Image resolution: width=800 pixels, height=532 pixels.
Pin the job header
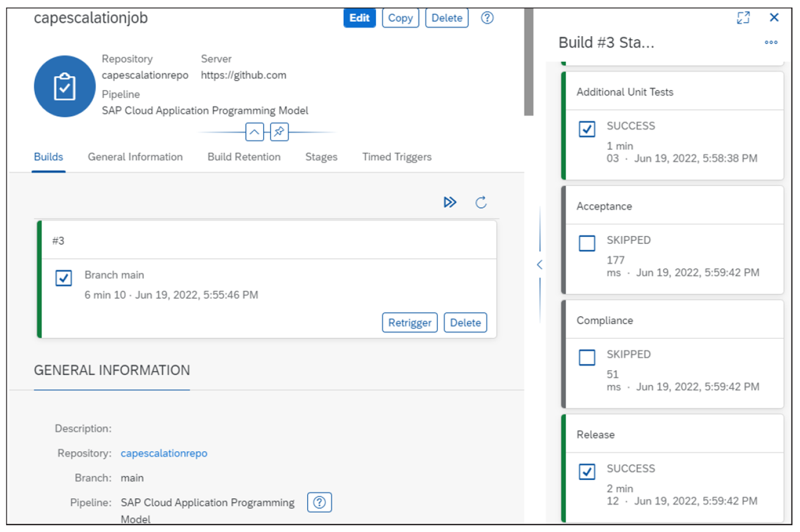point(279,132)
